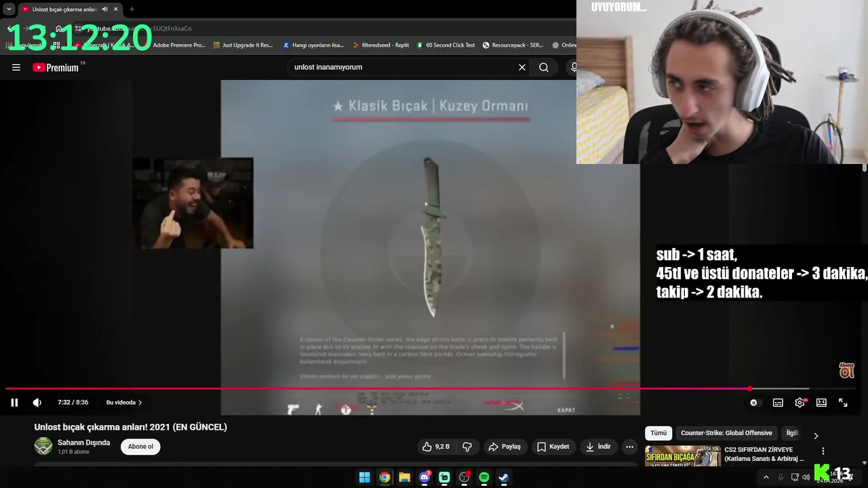Open File Explorer from taskbar
The image size is (868, 488).
point(404,477)
